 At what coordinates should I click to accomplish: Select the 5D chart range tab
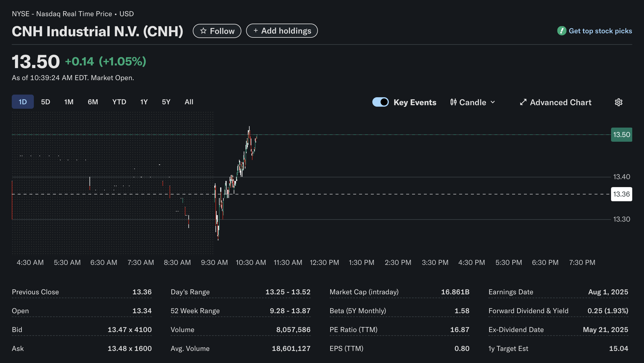point(46,102)
